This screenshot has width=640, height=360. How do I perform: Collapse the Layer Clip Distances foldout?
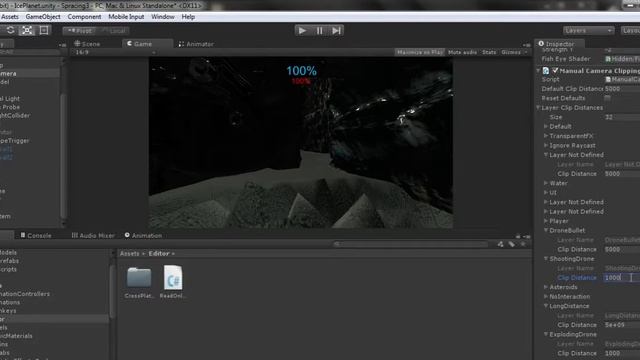pos(538,108)
